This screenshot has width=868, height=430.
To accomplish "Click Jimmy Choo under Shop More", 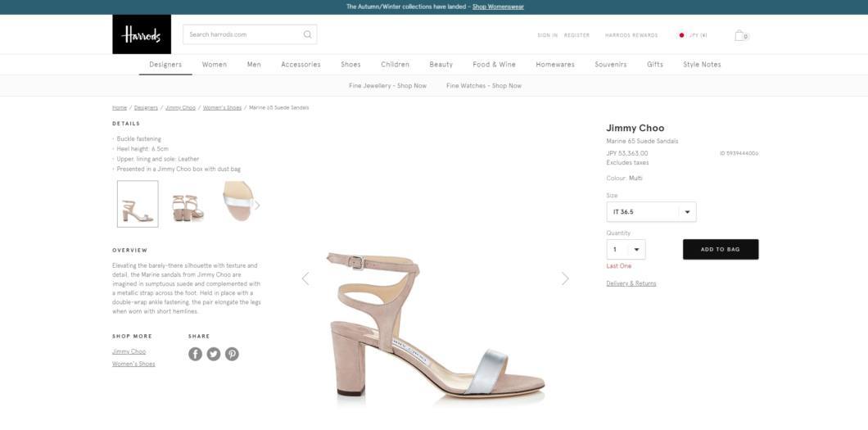I will click(129, 351).
